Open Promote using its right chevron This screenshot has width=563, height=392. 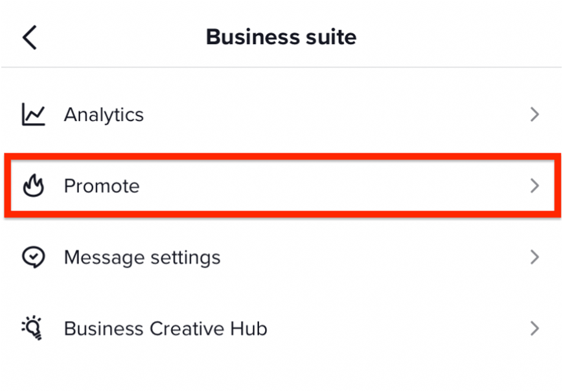534,186
